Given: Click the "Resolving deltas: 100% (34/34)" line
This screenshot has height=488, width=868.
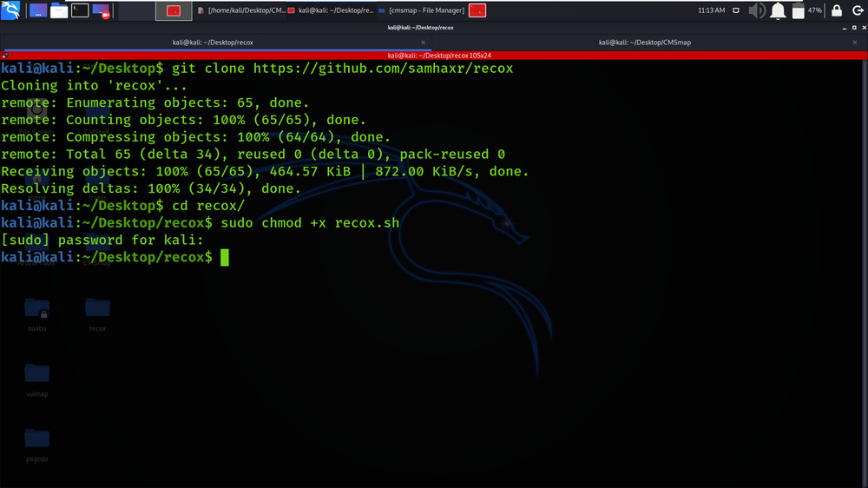Looking at the screenshot, I should pyautogui.click(x=151, y=189).
